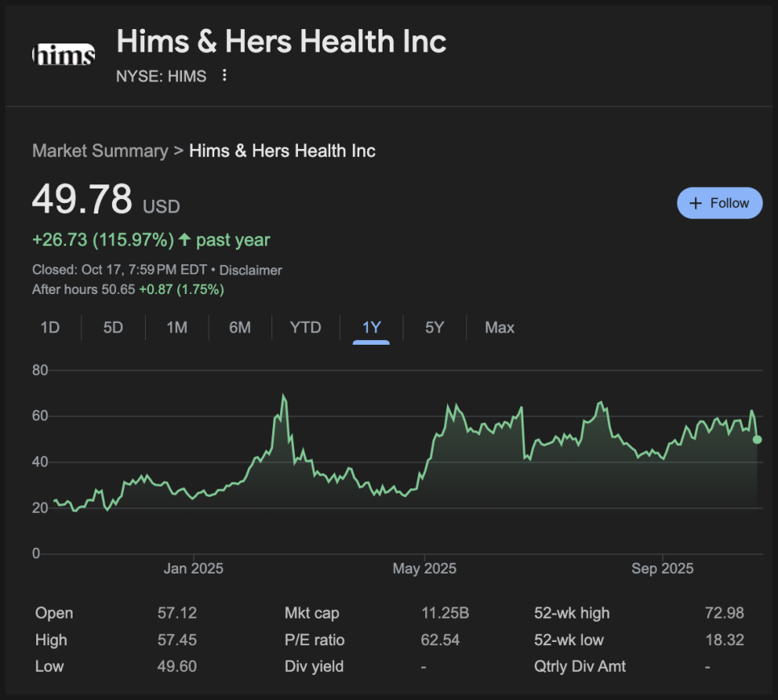Show the 1M chart view

click(176, 328)
